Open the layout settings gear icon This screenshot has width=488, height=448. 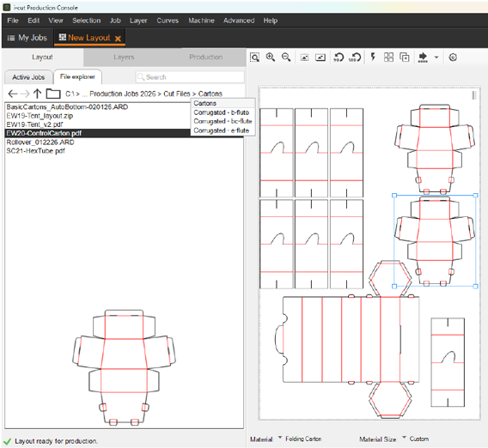click(453, 58)
